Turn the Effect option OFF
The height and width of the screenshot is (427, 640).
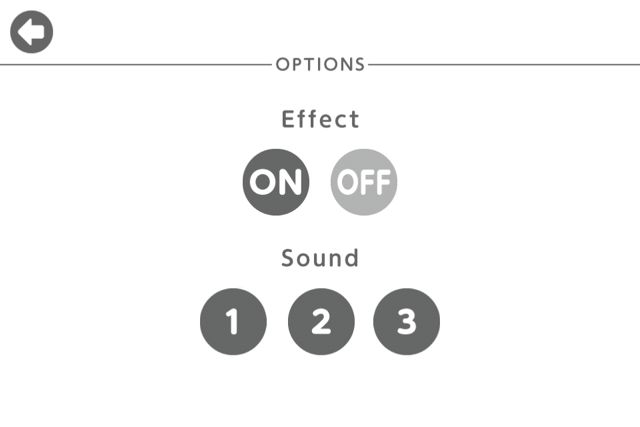tap(364, 182)
